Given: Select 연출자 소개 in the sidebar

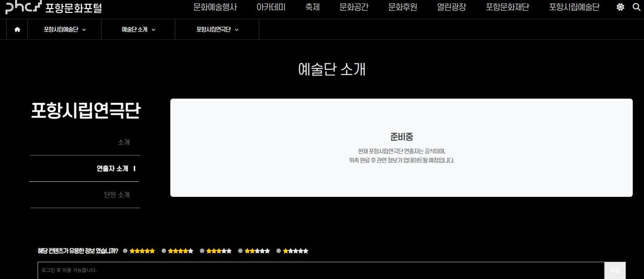Looking at the screenshot, I should [x=112, y=168].
